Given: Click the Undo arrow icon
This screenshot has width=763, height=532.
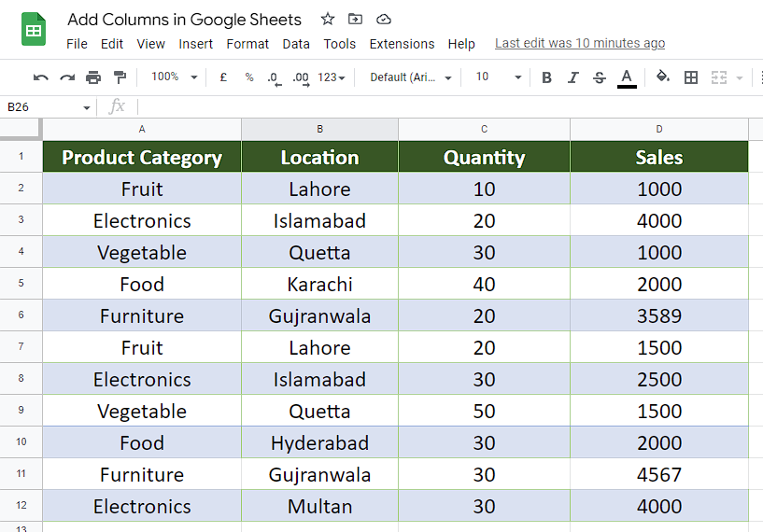Looking at the screenshot, I should click(x=40, y=77).
